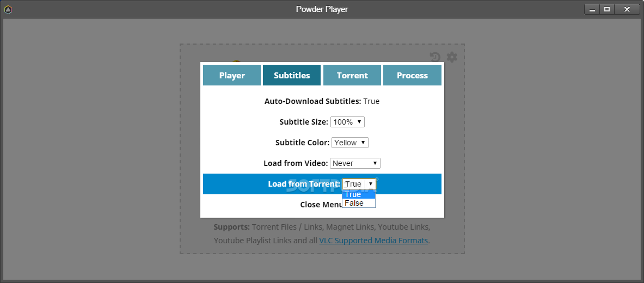The width and height of the screenshot is (644, 283).
Task: Select the Subtitles tab
Action: [292, 75]
